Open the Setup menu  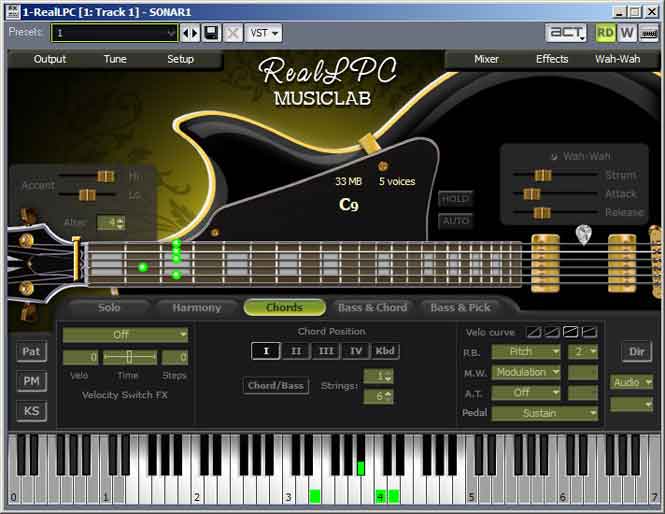(180, 59)
